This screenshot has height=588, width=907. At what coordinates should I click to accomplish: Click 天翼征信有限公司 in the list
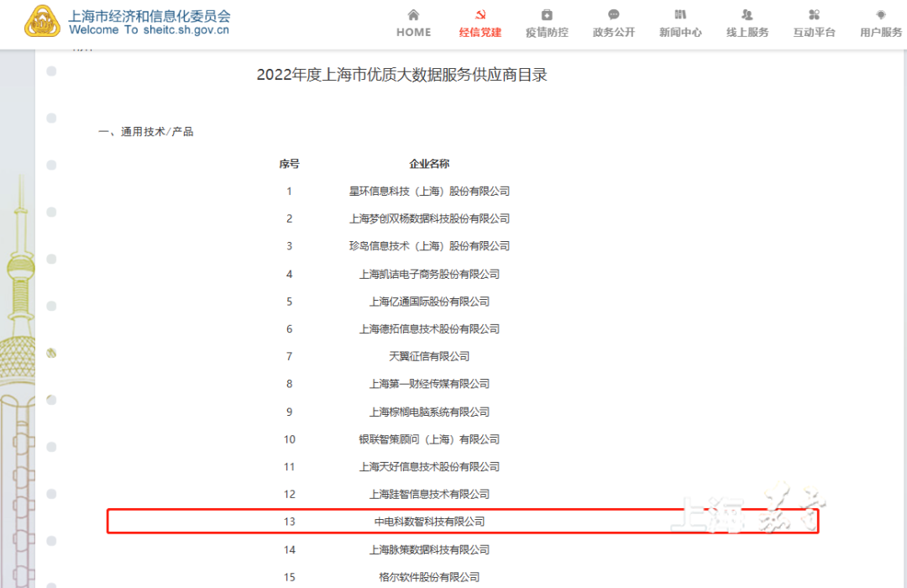pos(430,356)
